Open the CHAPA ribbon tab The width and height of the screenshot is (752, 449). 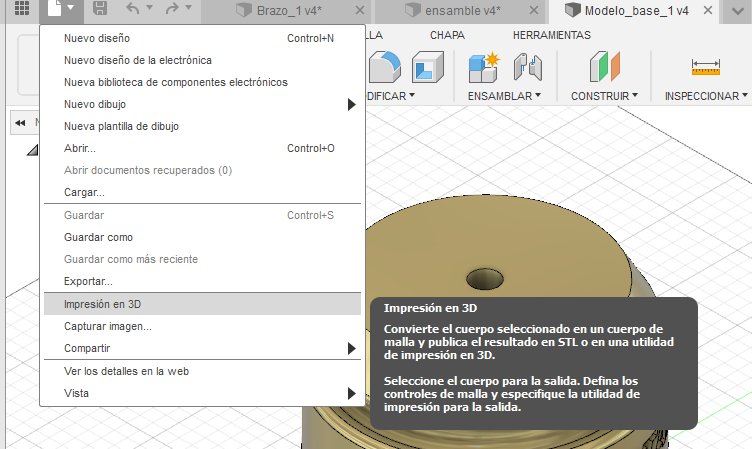pyautogui.click(x=447, y=35)
